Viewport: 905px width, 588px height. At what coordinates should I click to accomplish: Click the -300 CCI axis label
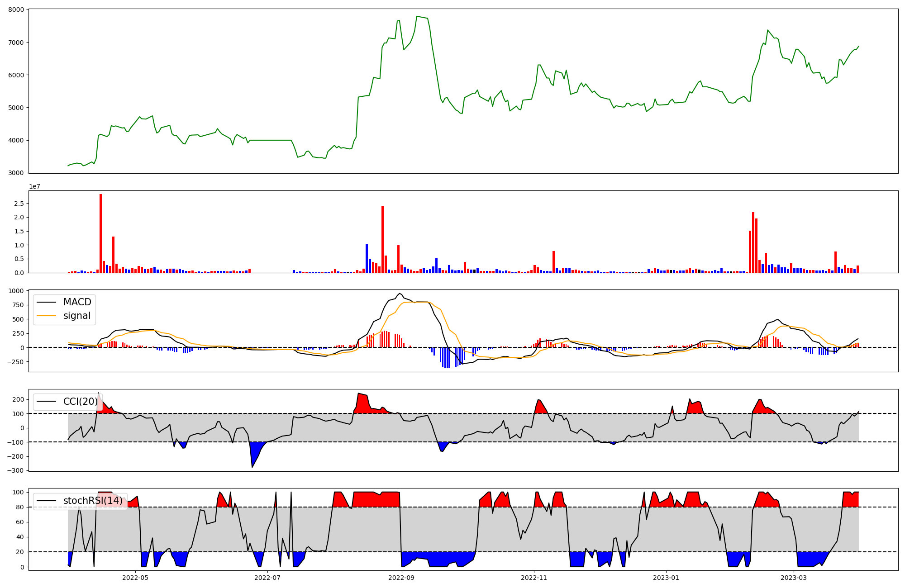point(16,470)
